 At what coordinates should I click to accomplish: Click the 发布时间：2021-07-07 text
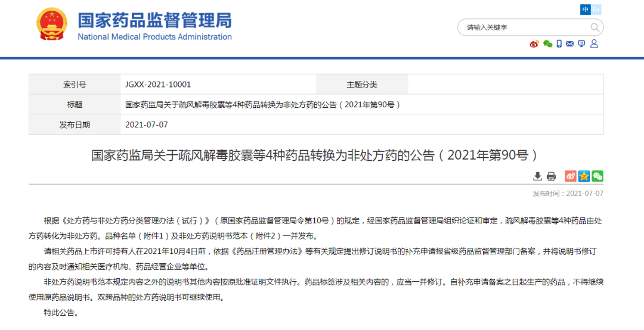pos(568,194)
